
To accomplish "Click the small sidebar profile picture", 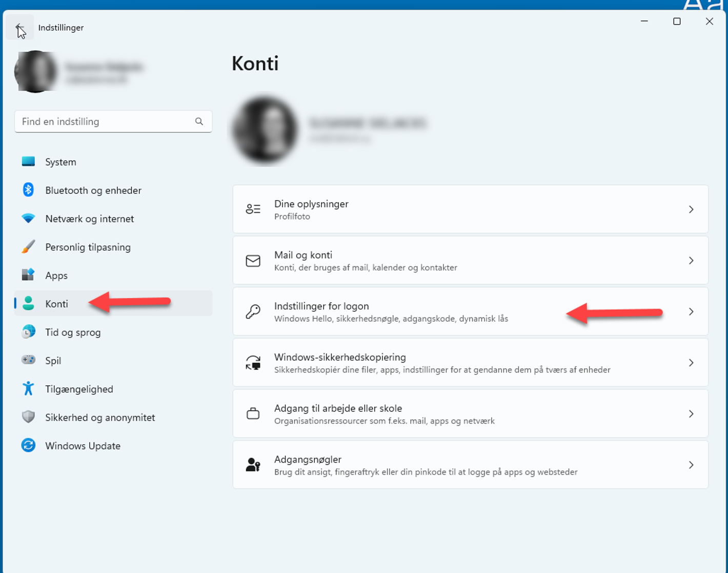I will (x=35, y=72).
